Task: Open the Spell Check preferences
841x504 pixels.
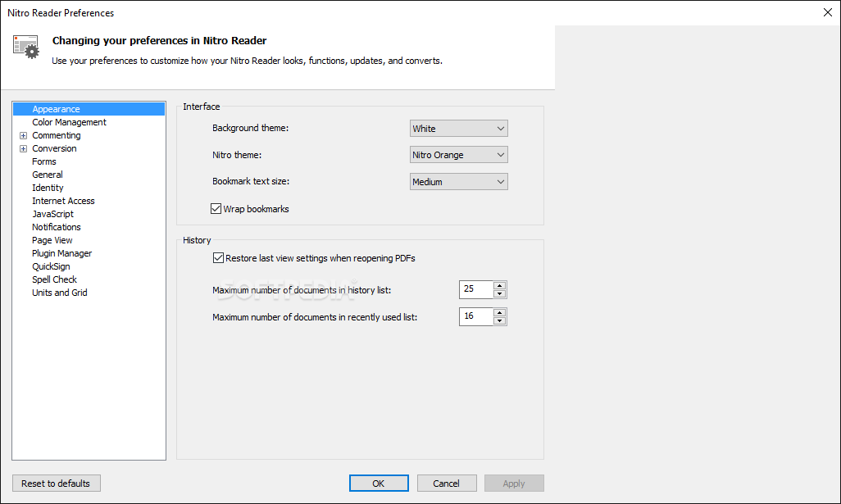Action: [x=54, y=279]
